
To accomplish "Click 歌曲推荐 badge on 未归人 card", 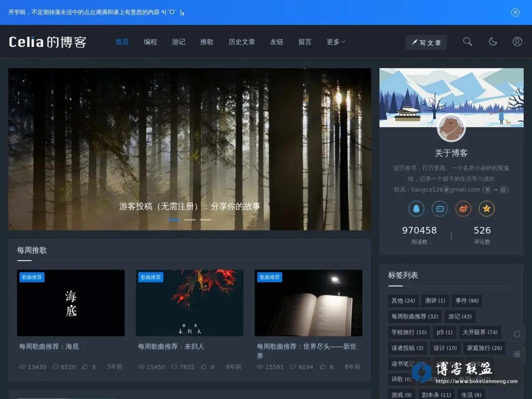I will click(151, 277).
